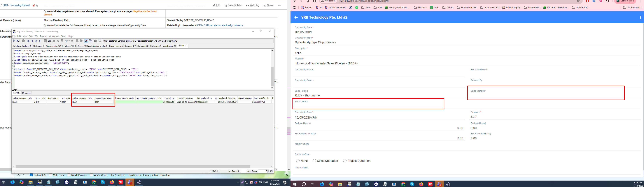Tick the Match Case checkbox

pyautogui.click(x=50, y=175)
